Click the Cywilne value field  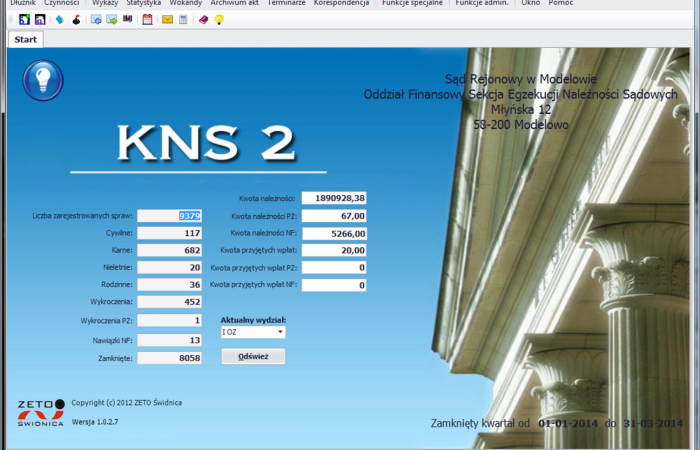tap(169, 233)
